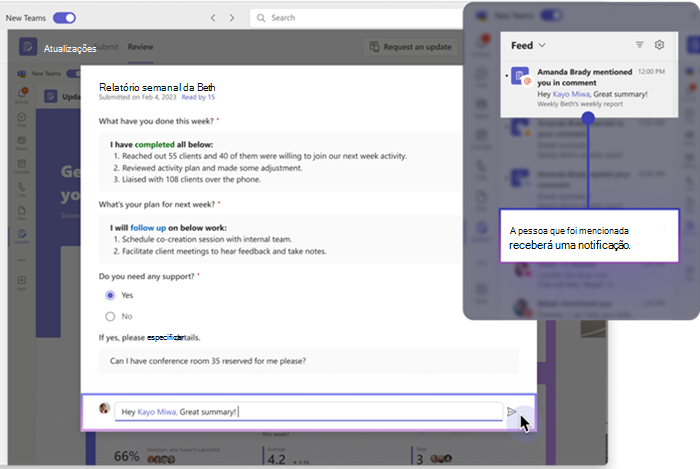Click "Weekly Beth's weekly report" feed subtitle
Image resolution: width=700 pixels, height=469 pixels.
580,104
